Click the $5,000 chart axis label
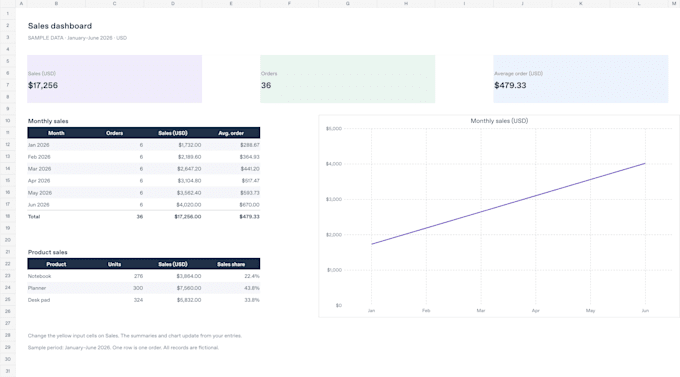The image size is (680, 377). click(x=333, y=129)
